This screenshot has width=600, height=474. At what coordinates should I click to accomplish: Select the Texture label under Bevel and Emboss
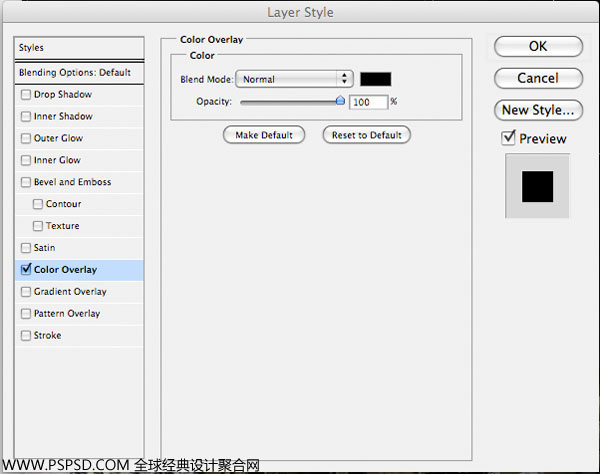(x=63, y=226)
